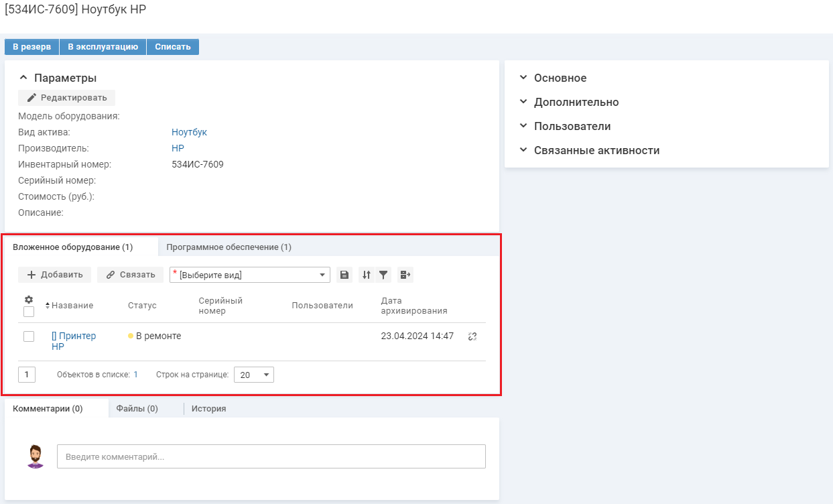The height and width of the screenshot is (504, 833).
Task: Sort table by Название column
Action: click(x=72, y=306)
